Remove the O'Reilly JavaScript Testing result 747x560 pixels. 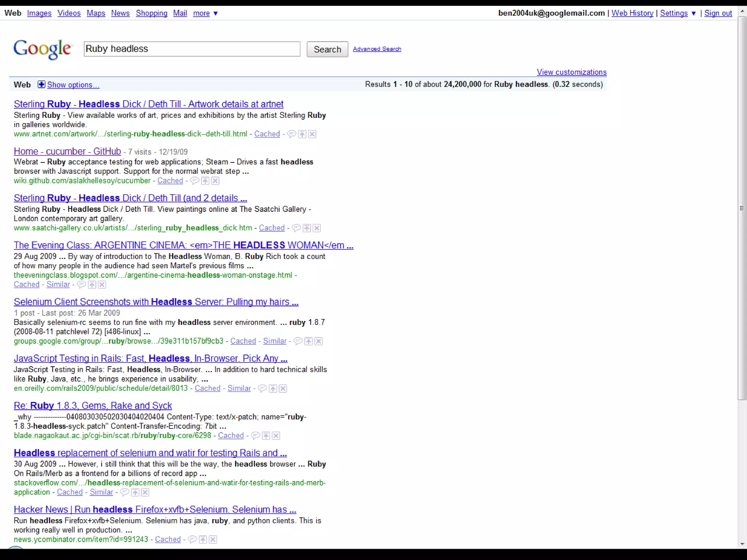pyautogui.click(x=283, y=389)
